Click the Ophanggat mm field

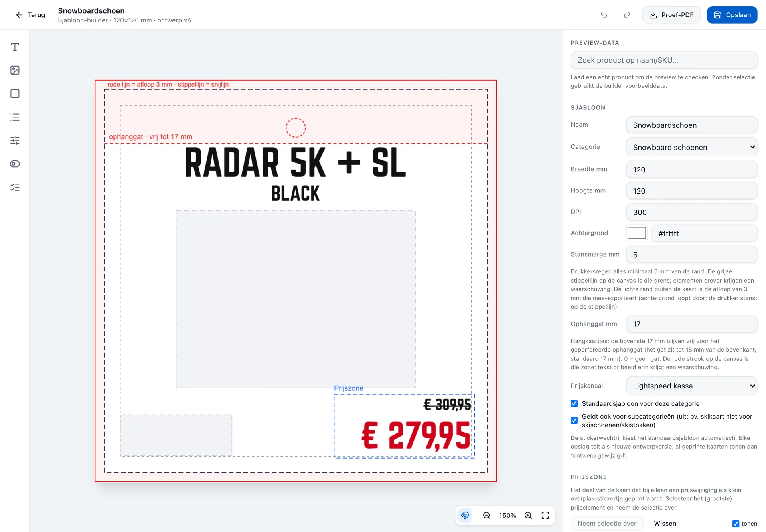tap(691, 324)
